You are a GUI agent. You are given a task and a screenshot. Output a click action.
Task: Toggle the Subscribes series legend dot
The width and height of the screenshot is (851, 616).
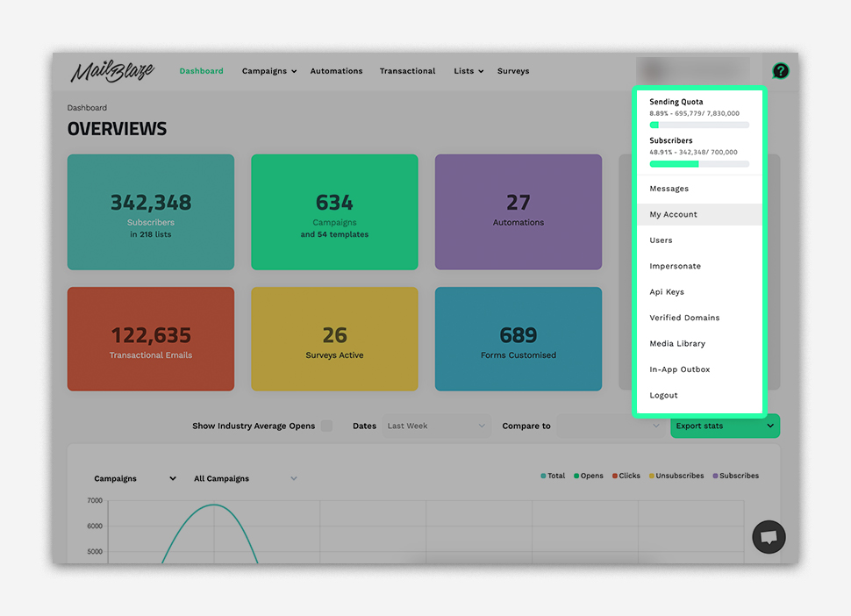(715, 476)
